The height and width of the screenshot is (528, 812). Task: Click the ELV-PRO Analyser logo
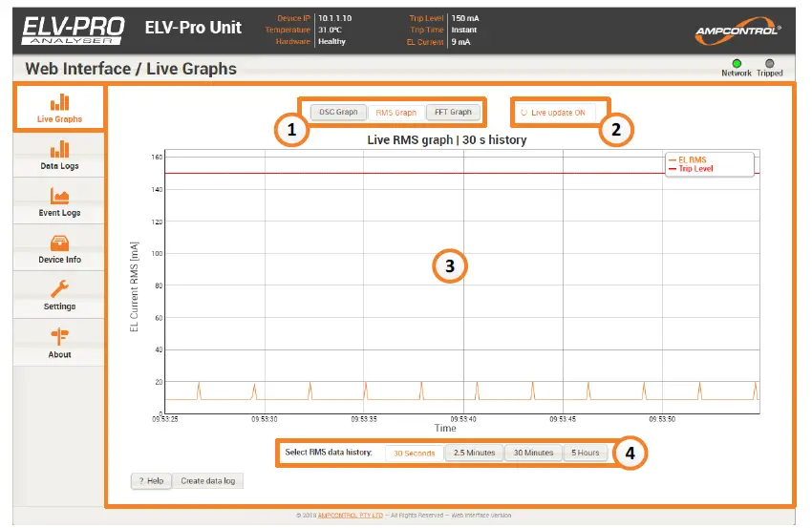coord(73,30)
